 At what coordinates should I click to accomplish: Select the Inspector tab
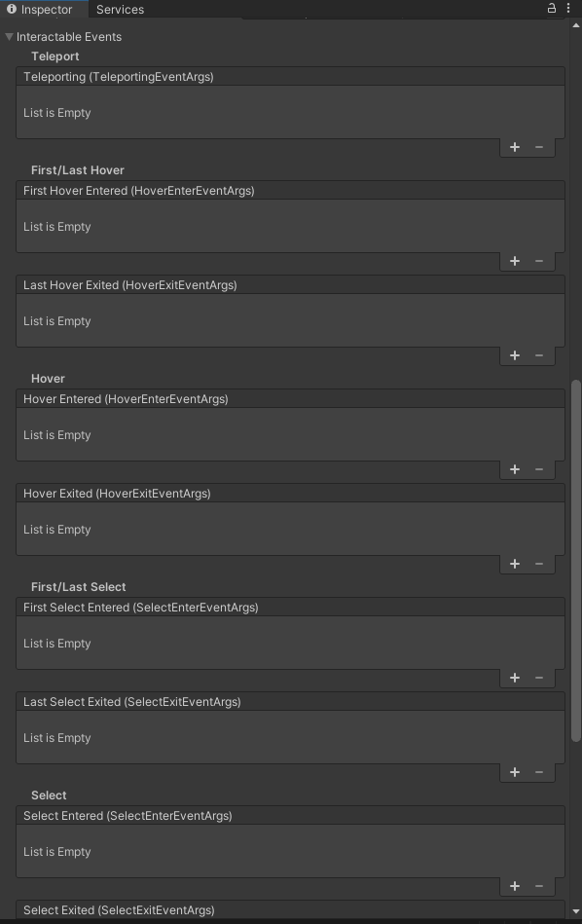[x=40, y=10]
